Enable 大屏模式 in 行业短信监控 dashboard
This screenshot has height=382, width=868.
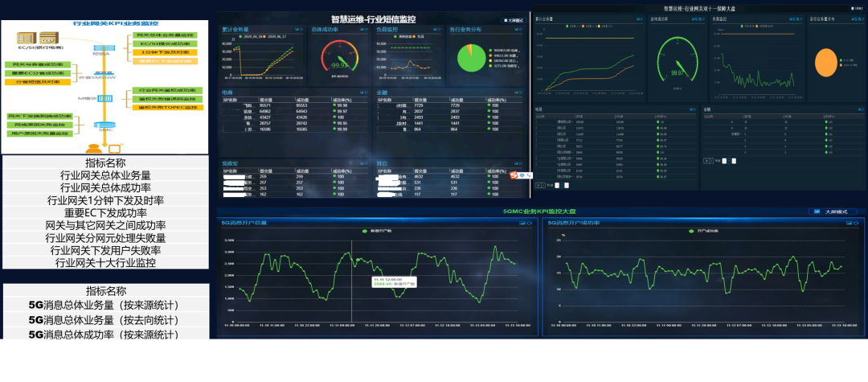point(513,20)
